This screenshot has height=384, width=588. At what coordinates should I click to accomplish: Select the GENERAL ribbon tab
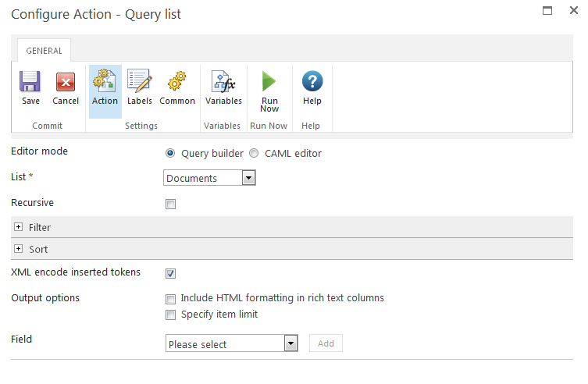point(45,51)
